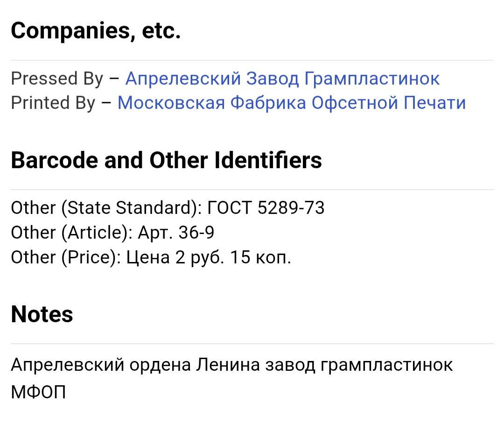Click the divider line under Companies heading
This screenshot has height=424, width=504.
(252, 60)
